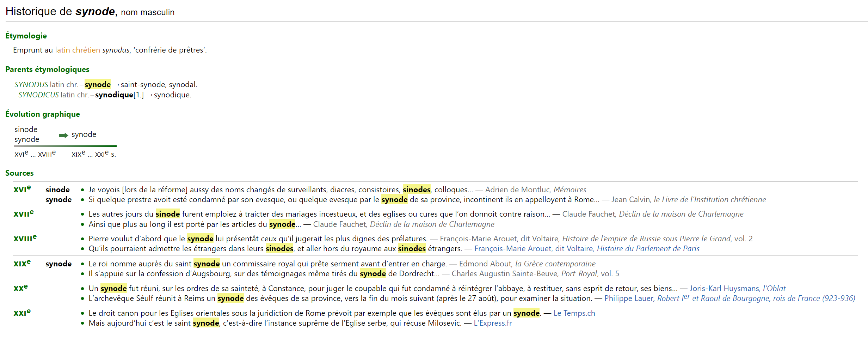The width and height of the screenshot is (868, 344).
Task: Click the XXe century label in Sources
Action: coord(20,288)
